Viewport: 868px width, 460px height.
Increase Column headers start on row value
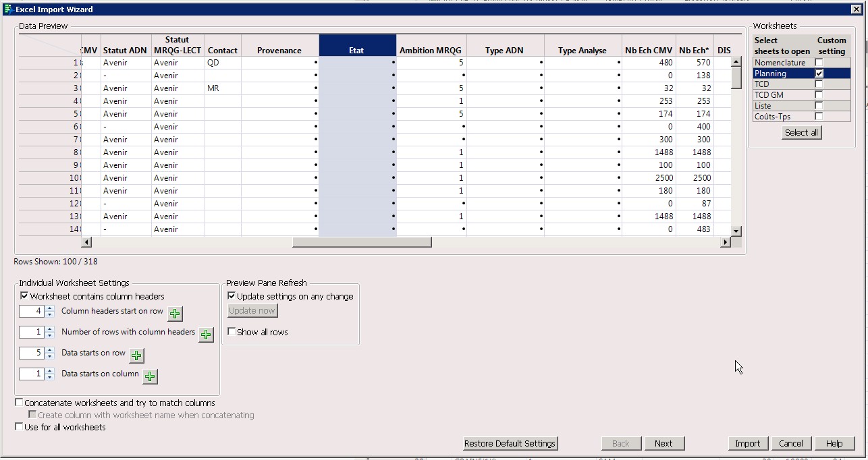pos(50,308)
